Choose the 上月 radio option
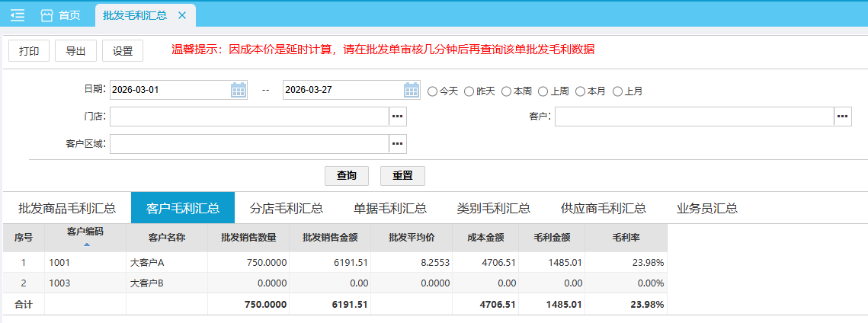The image size is (868, 323). point(617,91)
